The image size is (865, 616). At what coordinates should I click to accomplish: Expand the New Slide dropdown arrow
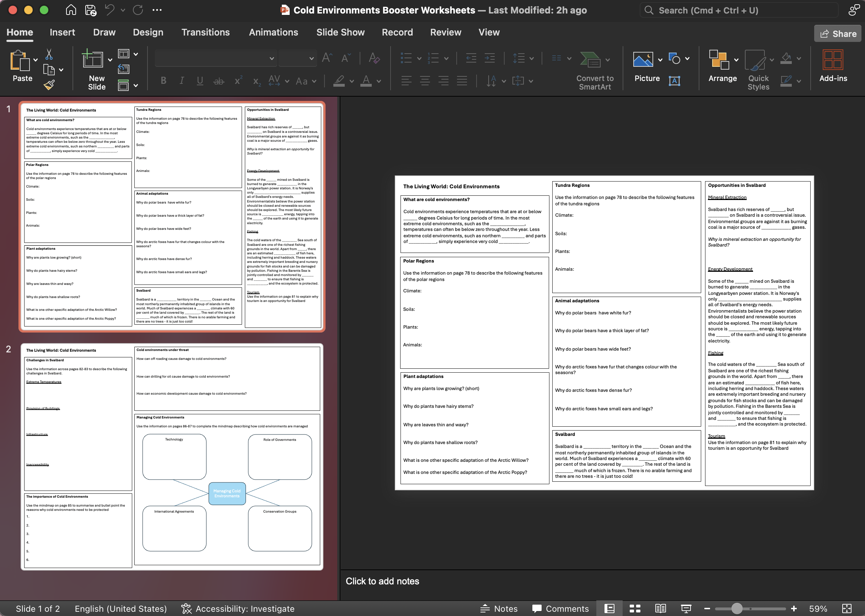(110, 60)
